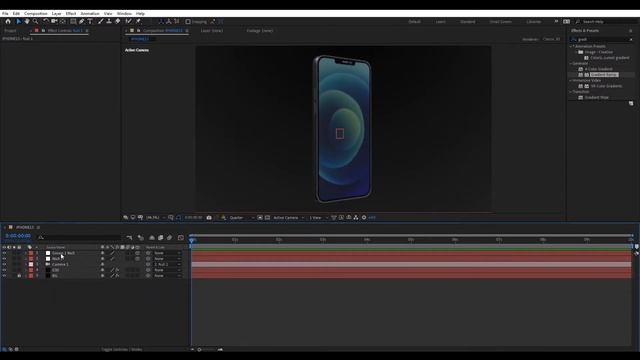Hide the Camera 1 layer eye icon
Viewport: 640px width, 360px height.
coord(4,264)
